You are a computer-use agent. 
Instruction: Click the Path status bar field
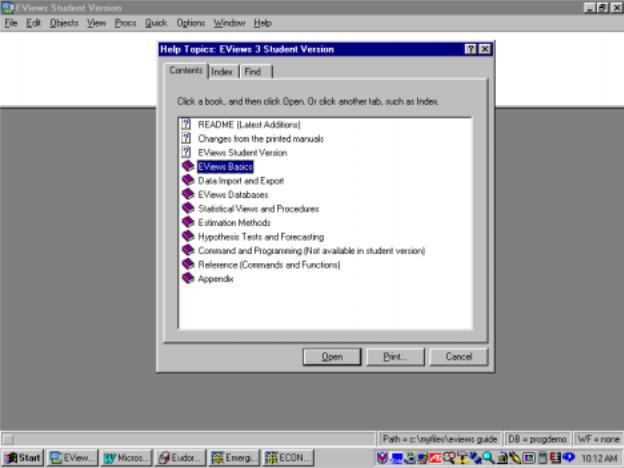point(440,439)
